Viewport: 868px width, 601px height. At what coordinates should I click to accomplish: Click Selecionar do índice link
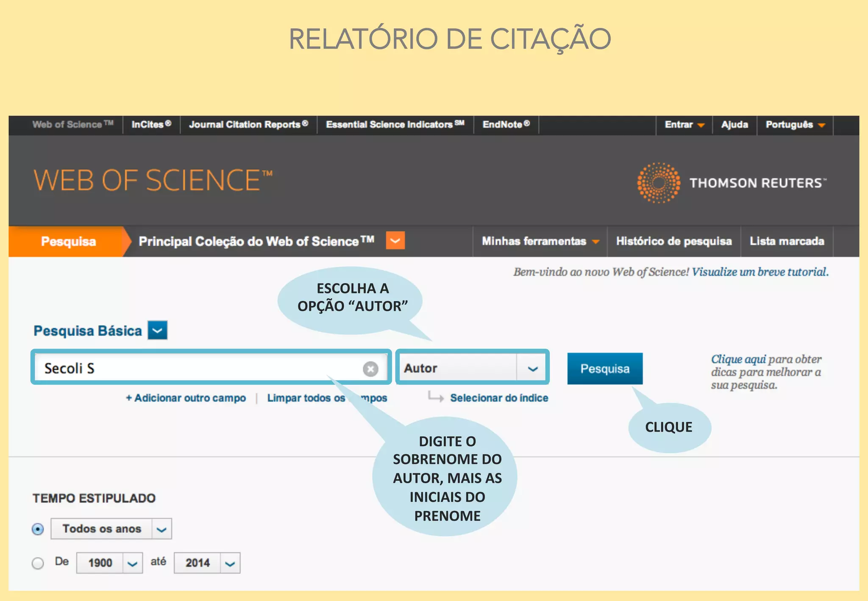(x=499, y=398)
